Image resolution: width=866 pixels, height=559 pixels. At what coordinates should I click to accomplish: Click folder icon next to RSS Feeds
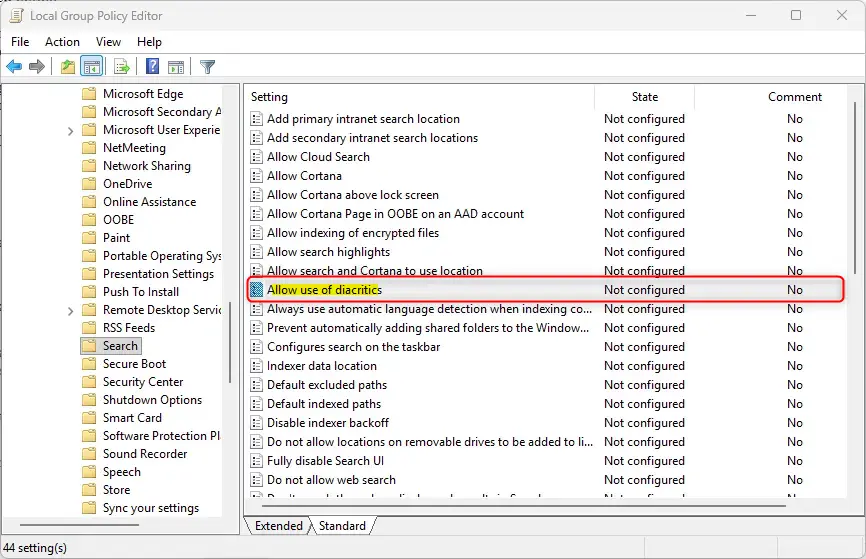click(89, 328)
